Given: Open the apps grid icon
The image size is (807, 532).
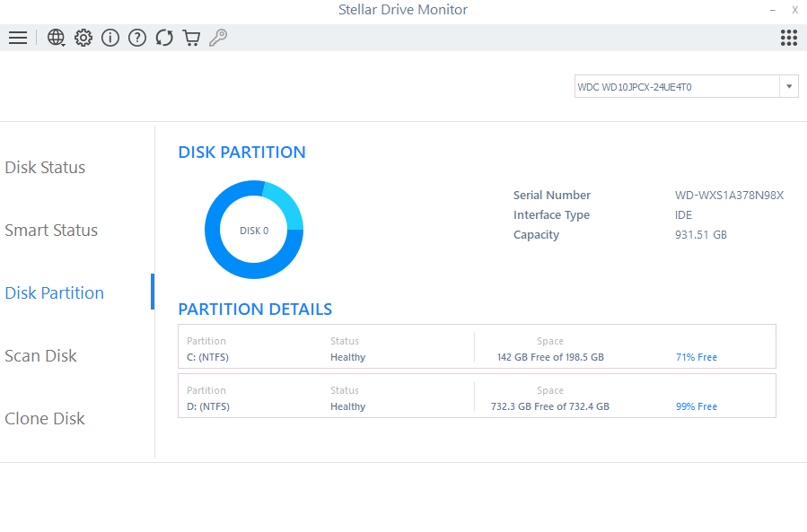Looking at the screenshot, I should [x=789, y=38].
